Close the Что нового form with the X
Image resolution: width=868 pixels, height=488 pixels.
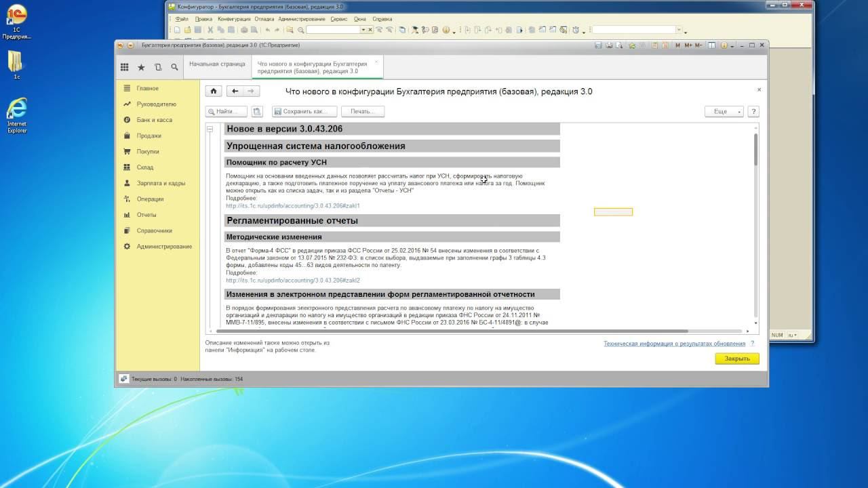(759, 89)
